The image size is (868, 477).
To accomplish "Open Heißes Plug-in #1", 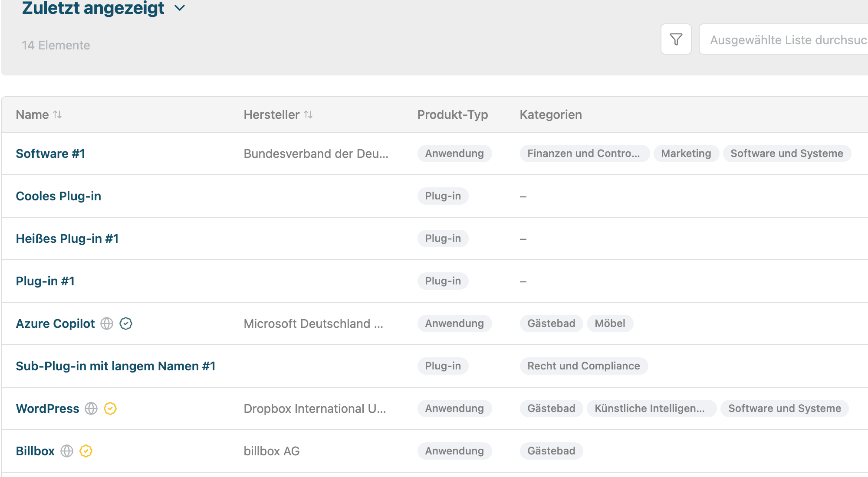I will coord(67,238).
